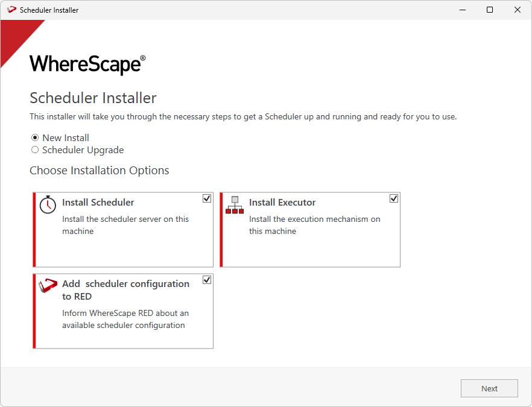Image resolution: width=532 pixels, height=407 pixels.
Task: Uncheck the Install Scheduler checkbox
Action: 207,198
